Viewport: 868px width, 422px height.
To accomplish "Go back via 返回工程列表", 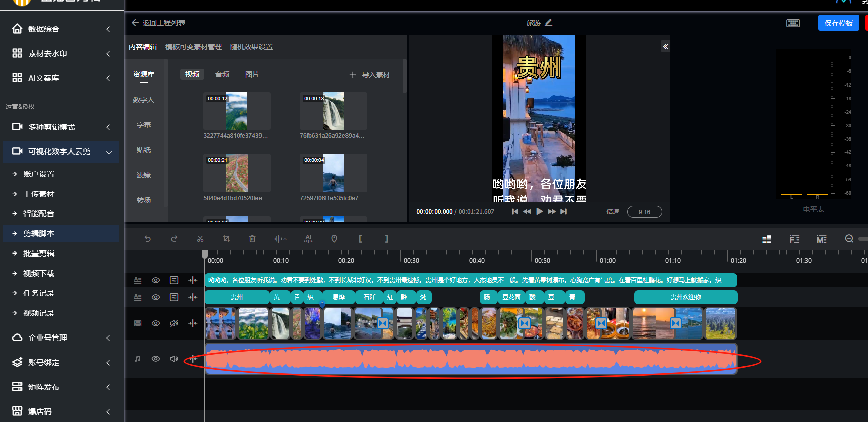I will tap(158, 23).
